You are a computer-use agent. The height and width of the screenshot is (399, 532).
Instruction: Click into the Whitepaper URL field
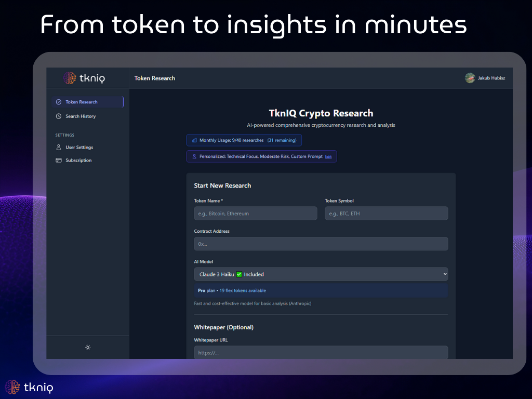coord(321,353)
